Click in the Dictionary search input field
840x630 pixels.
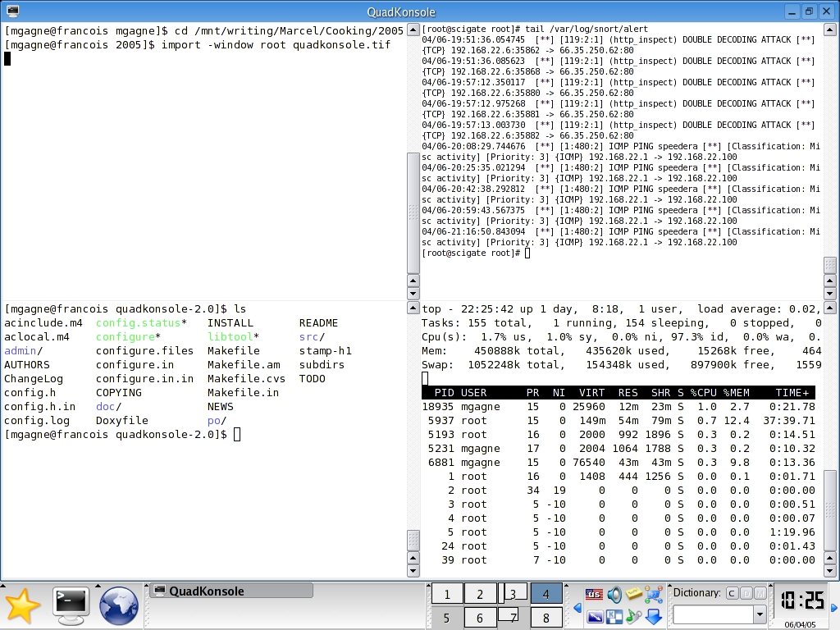(712, 614)
